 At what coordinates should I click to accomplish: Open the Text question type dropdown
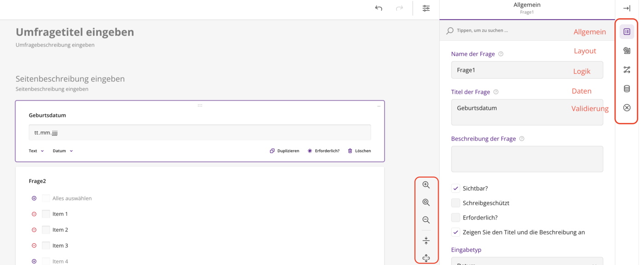pyautogui.click(x=36, y=151)
